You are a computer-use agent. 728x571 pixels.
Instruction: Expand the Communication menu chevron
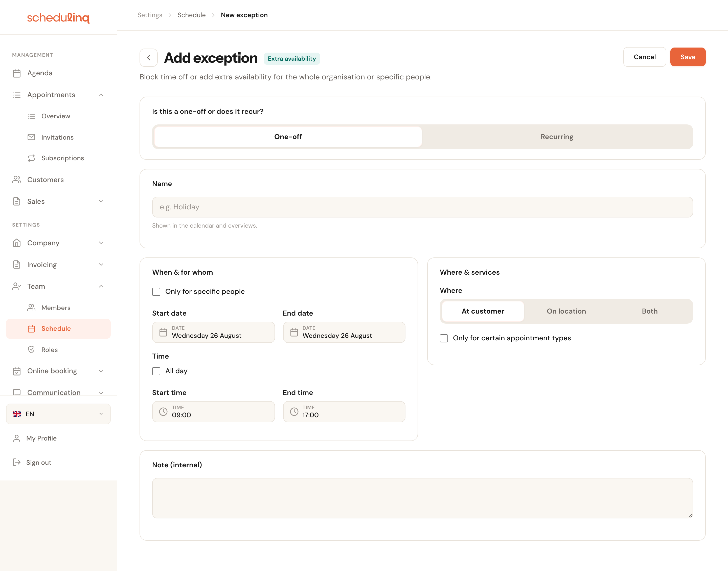pyautogui.click(x=101, y=392)
